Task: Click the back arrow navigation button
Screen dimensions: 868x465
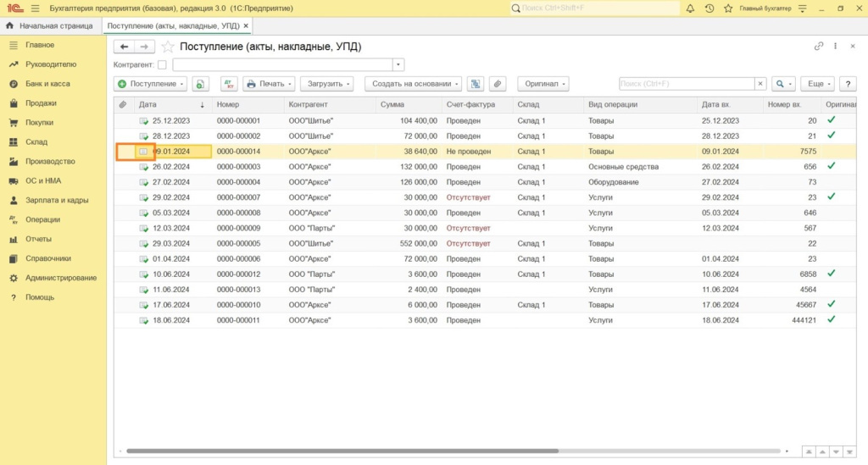Action: pos(125,47)
